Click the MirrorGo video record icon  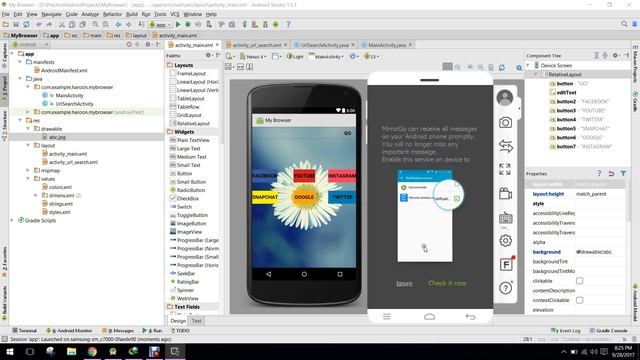pos(505,193)
